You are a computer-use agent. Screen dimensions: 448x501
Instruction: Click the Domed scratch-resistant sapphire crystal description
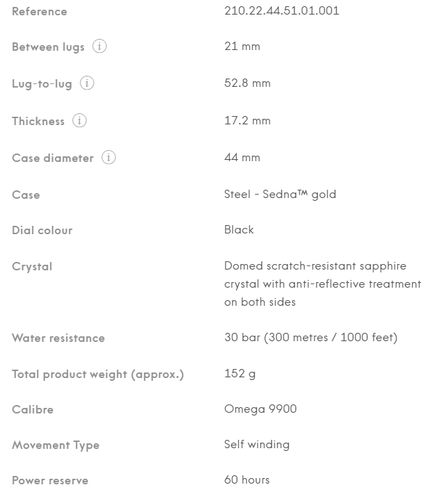322,284
